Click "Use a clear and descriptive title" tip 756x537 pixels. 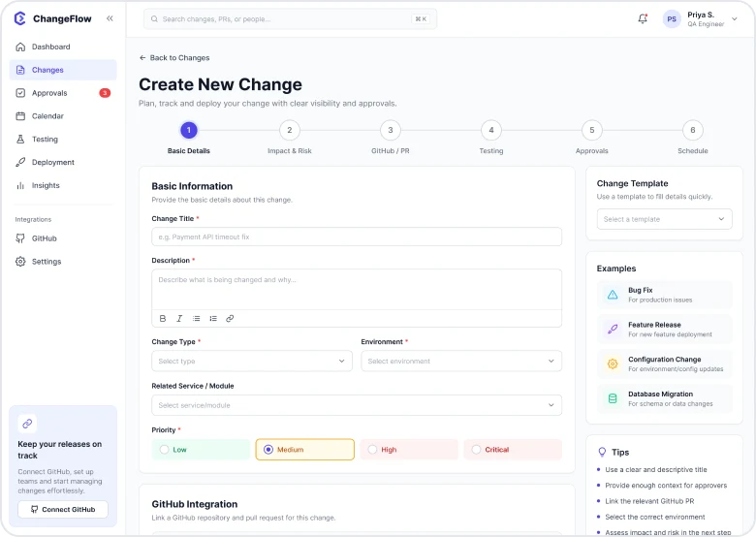click(x=656, y=469)
